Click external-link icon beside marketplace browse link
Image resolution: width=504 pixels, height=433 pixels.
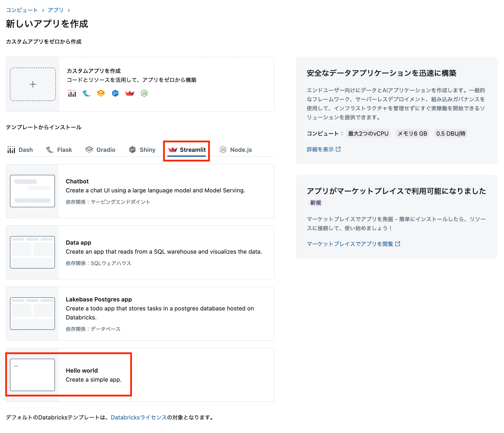click(x=398, y=244)
